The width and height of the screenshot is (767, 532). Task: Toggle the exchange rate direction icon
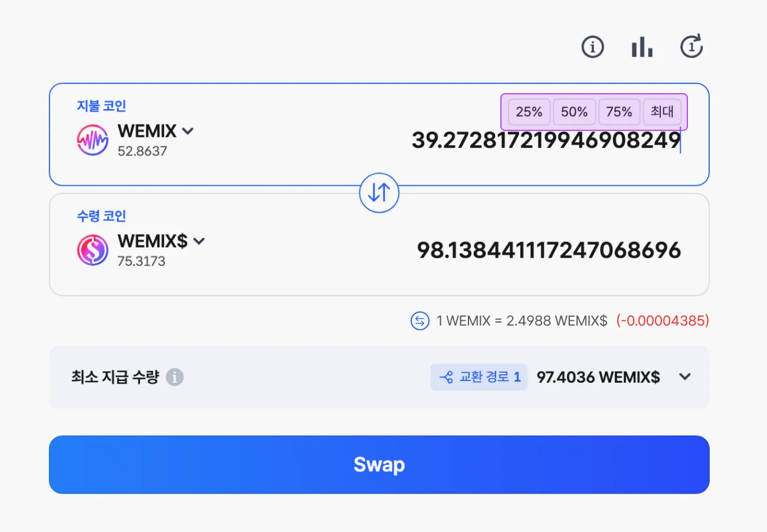[420, 321]
